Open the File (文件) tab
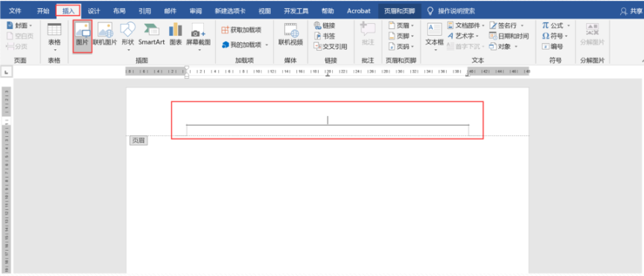 click(x=15, y=11)
